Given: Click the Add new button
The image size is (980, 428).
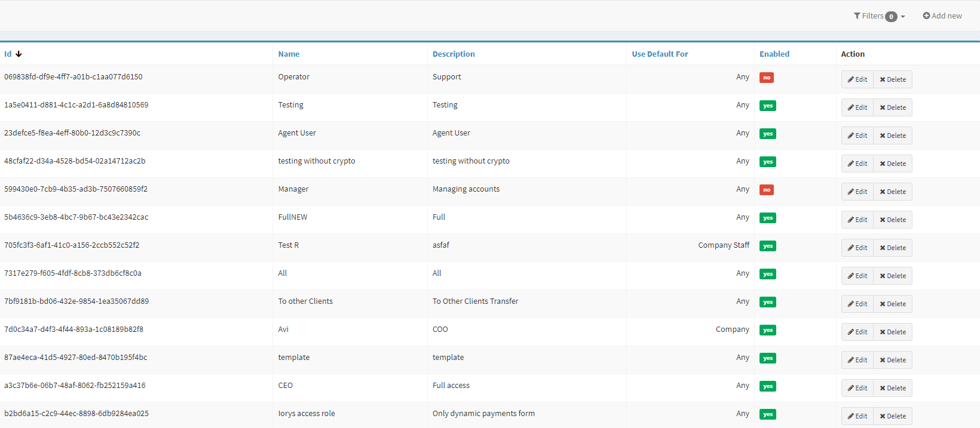Looking at the screenshot, I should click(942, 16).
